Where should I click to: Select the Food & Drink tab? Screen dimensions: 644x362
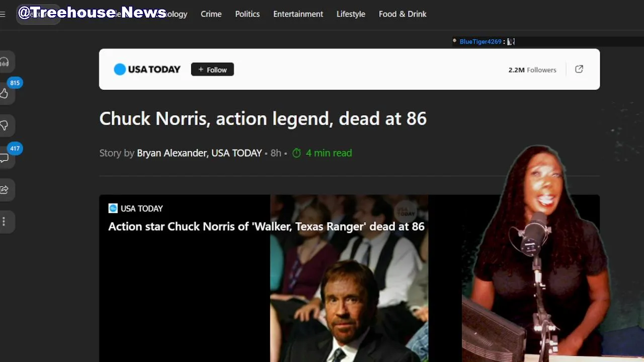pyautogui.click(x=403, y=14)
